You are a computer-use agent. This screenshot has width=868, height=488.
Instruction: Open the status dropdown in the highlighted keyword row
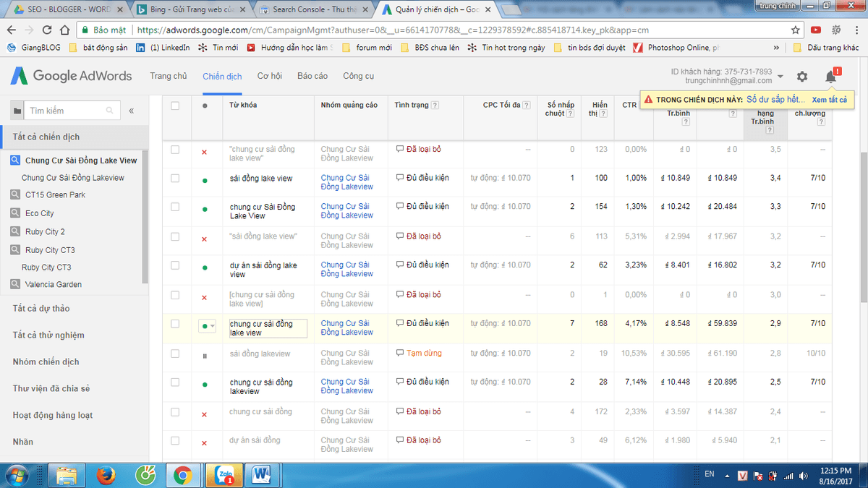click(207, 325)
